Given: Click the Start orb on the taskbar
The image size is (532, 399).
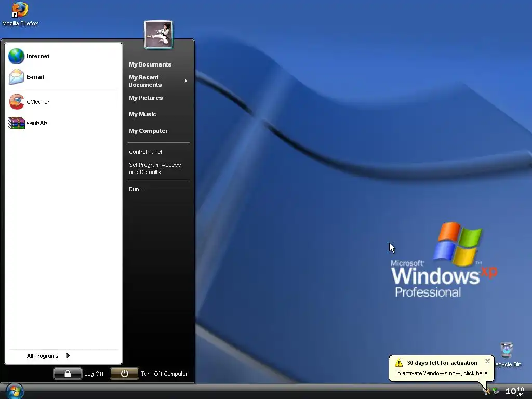Looking at the screenshot, I should pyautogui.click(x=14, y=392).
